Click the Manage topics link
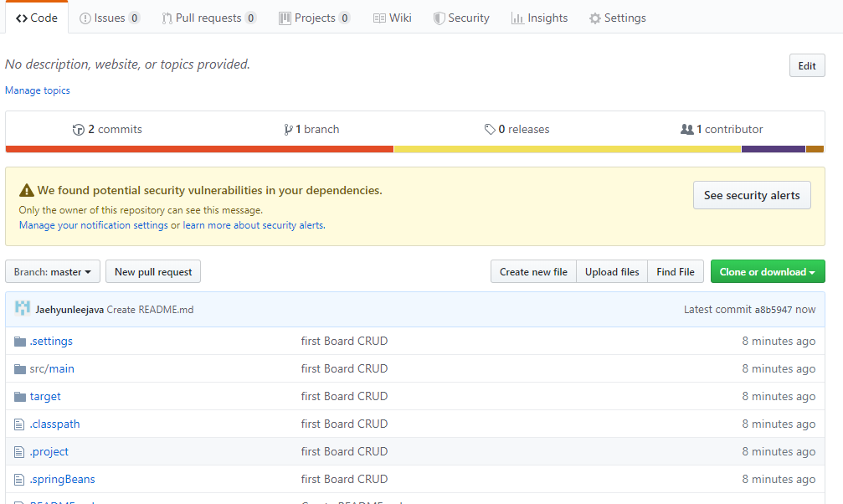843x504 pixels. 38,90
